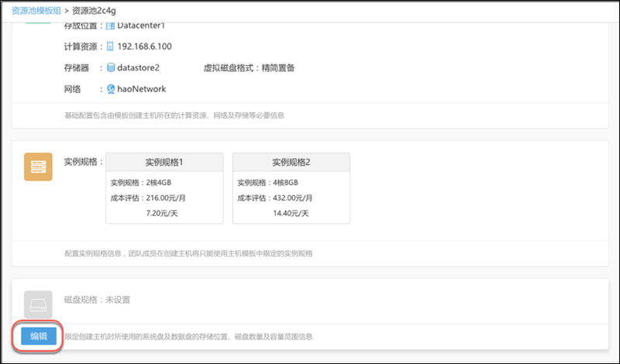620x364 pixels.
Task: Click the 磁盘规格 未设置 status text
Action: pyautogui.click(x=95, y=300)
